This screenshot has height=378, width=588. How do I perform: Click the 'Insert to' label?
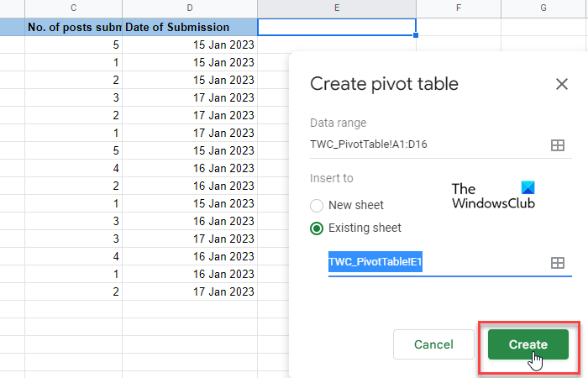point(332,178)
